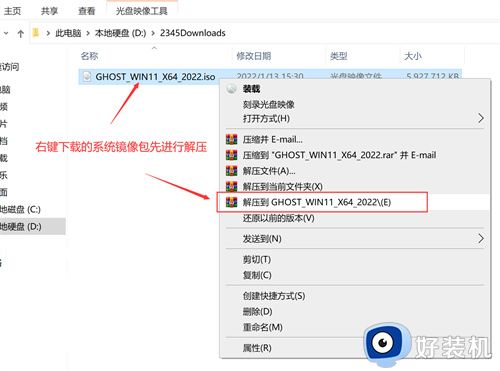Viewport: 500px width, 372px height.
Task: Open 发送到(N) menu entry
Action: point(262,239)
